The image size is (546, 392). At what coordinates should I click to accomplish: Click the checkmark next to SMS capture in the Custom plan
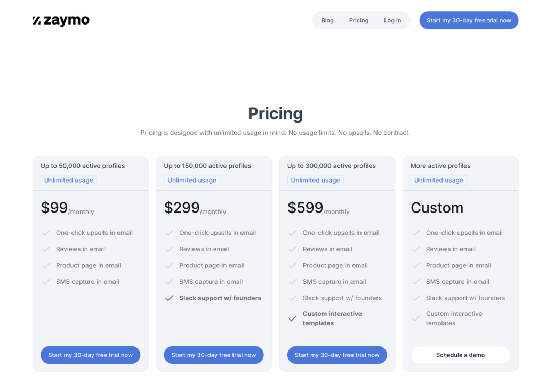pyautogui.click(x=416, y=282)
